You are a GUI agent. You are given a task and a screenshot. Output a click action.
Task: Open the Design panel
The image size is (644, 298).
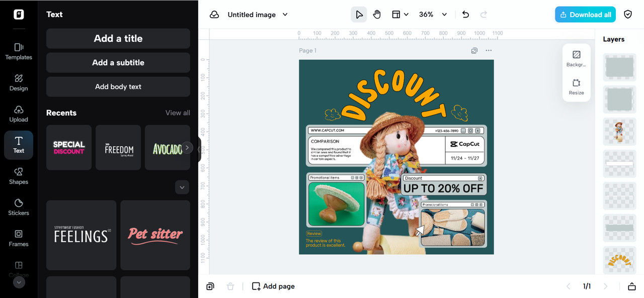[19, 83]
